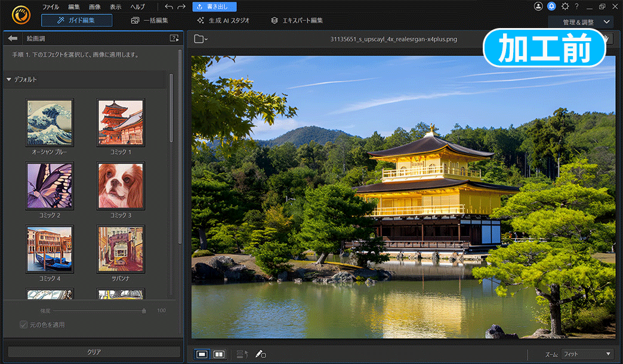
Task: Select the side-by-side compare view icon
Action: pyautogui.click(x=218, y=354)
